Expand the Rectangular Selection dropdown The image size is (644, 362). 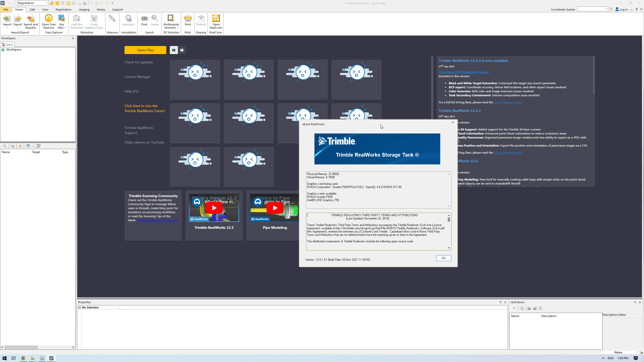pyautogui.click(x=177, y=28)
